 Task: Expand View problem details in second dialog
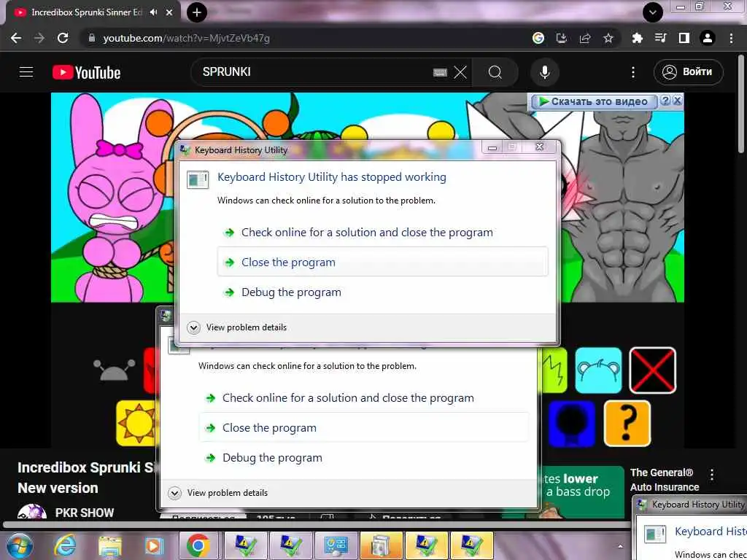point(218,493)
